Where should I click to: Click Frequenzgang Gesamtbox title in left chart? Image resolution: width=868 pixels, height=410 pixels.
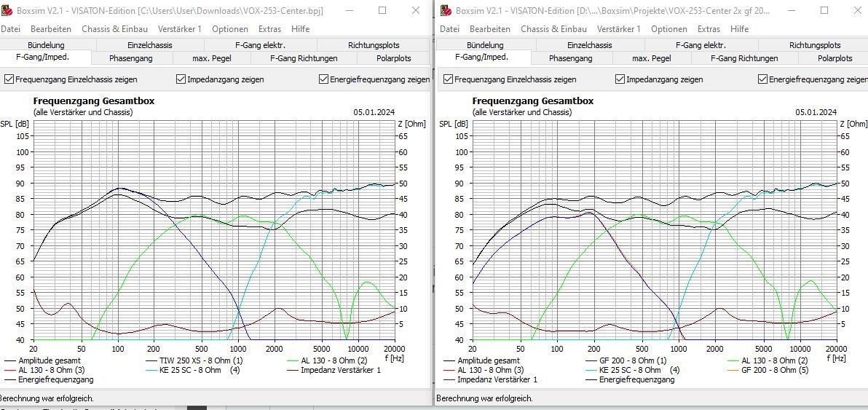(x=93, y=101)
